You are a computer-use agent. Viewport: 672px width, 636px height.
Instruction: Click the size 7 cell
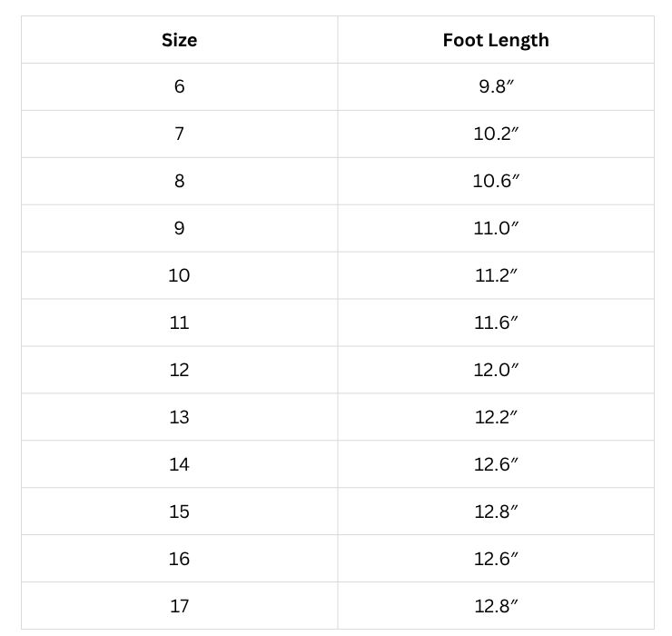pos(179,134)
